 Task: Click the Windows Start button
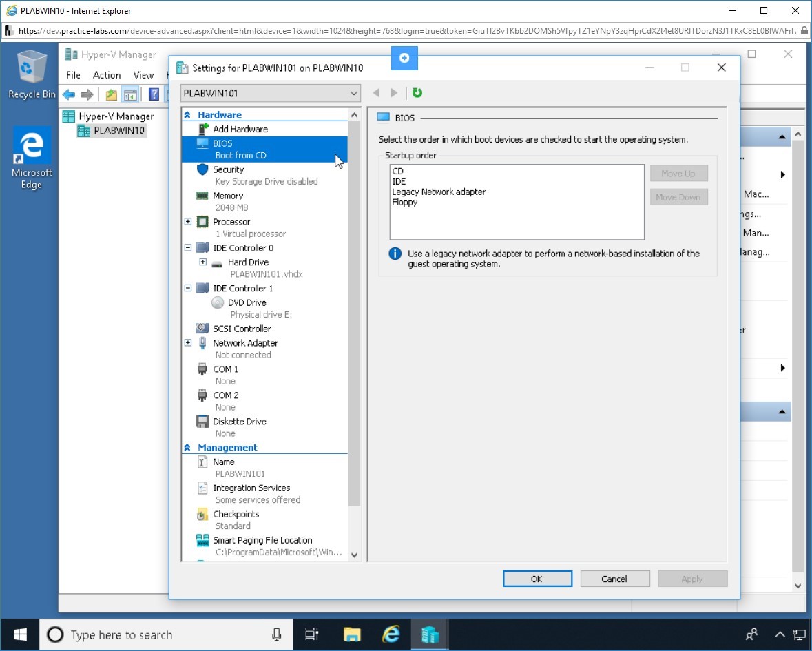[20, 634]
